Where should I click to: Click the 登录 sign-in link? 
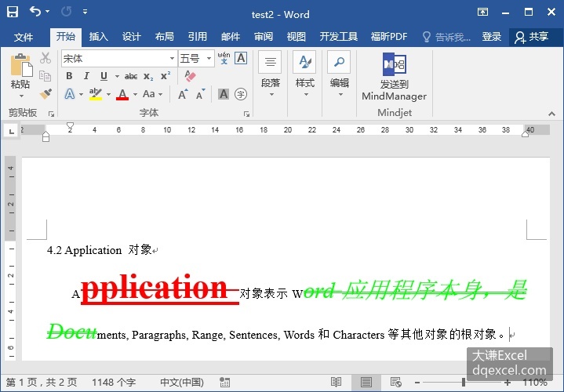point(491,37)
